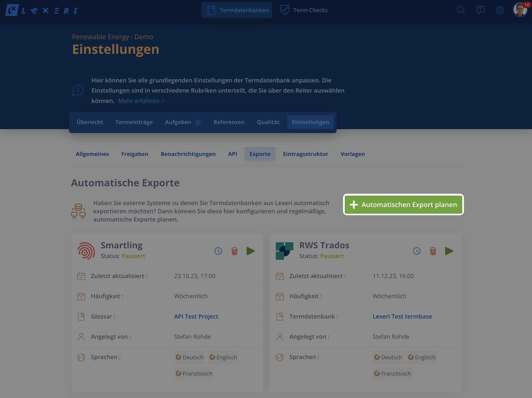The width and height of the screenshot is (532, 398).
Task: Open the API settings sub-tab
Action: click(232, 154)
